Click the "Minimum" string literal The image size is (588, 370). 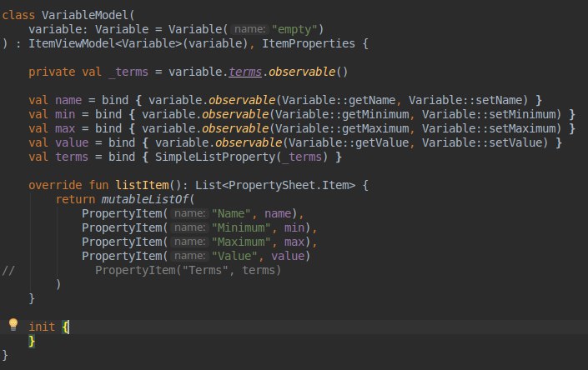point(241,228)
